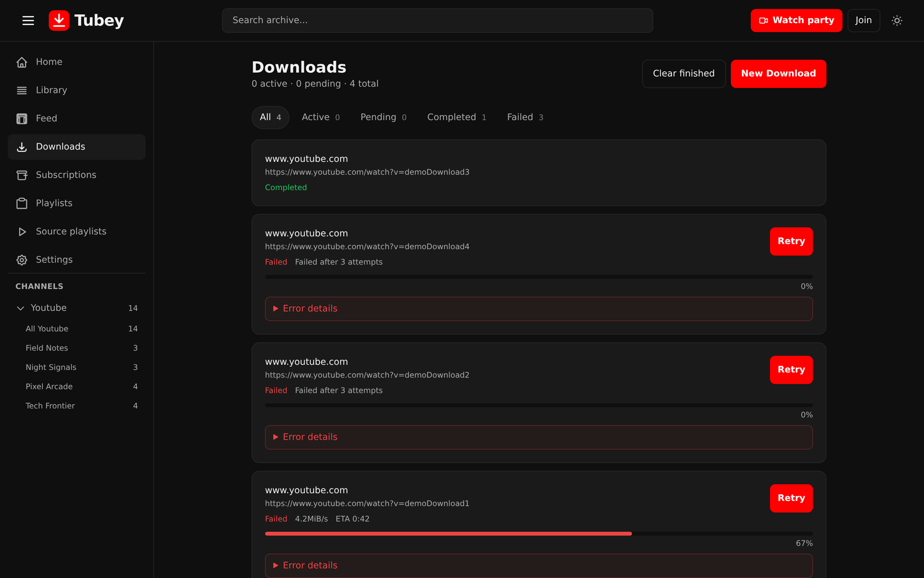
Task: Retry the demoDownload4 download
Action: pyautogui.click(x=791, y=241)
